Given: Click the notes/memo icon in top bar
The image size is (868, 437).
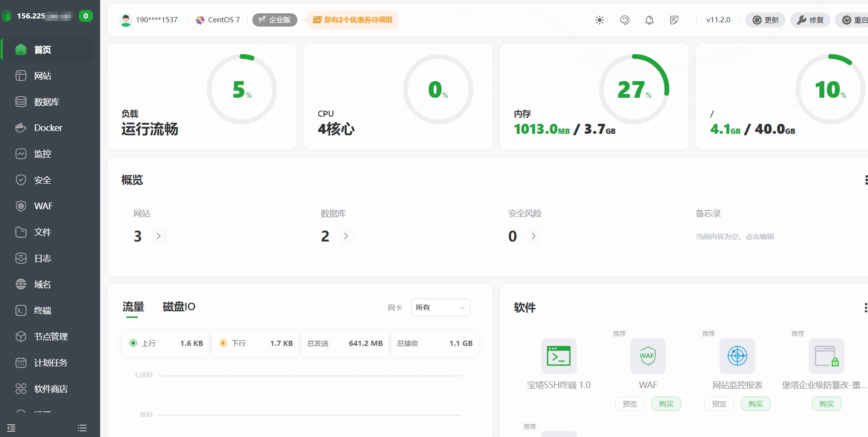Looking at the screenshot, I should pos(673,20).
